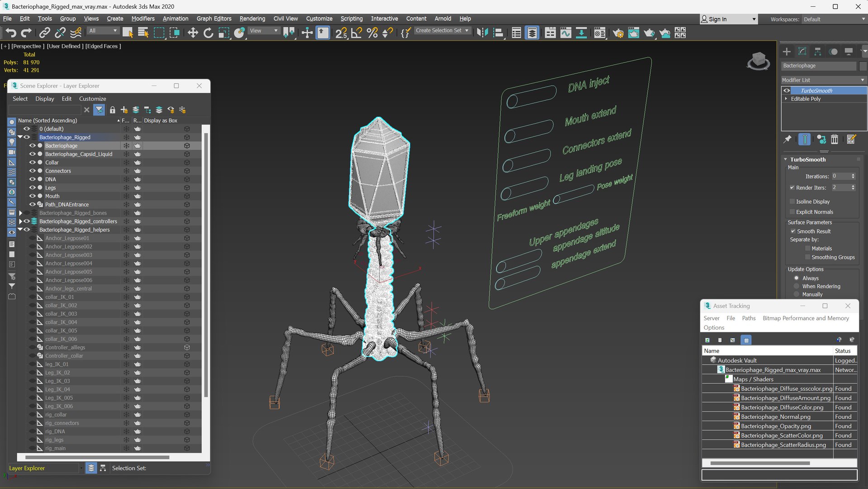Image resolution: width=868 pixels, height=489 pixels.
Task: Toggle Angle Snap in main toolbar
Action: [356, 33]
